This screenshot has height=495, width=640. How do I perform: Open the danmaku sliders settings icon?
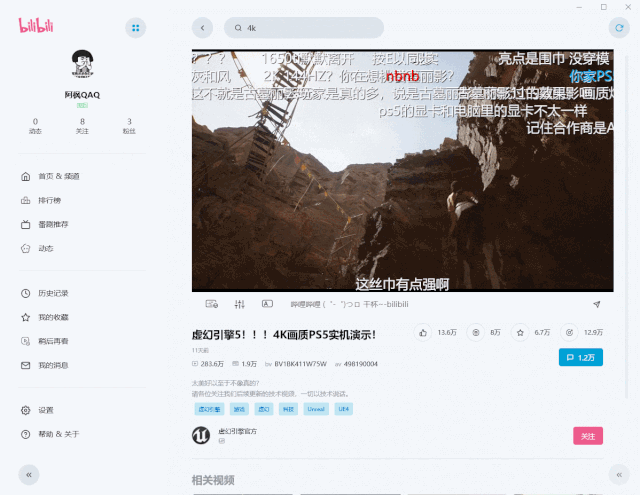[x=240, y=304]
